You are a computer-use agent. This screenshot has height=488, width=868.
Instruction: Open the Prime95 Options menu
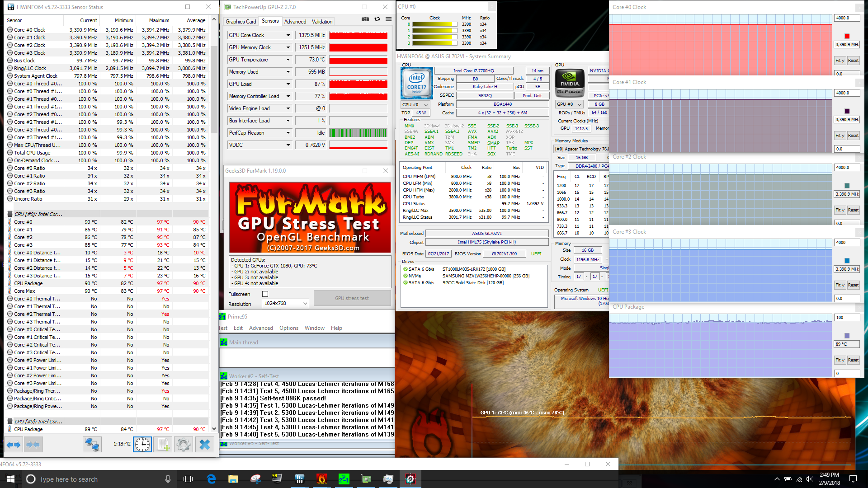click(288, 328)
